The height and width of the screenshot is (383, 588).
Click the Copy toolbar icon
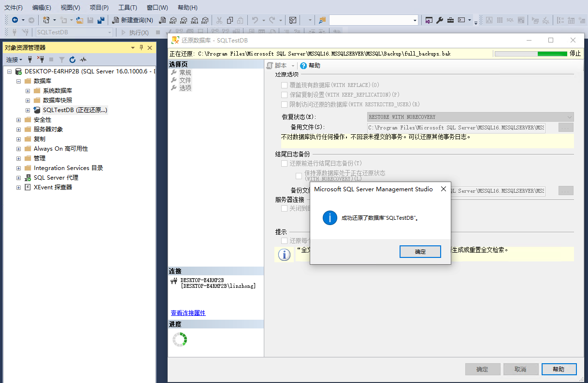click(x=230, y=20)
